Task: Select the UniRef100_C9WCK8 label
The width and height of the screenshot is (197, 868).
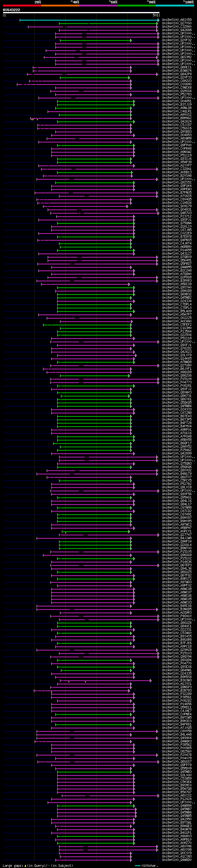Action: point(177,88)
